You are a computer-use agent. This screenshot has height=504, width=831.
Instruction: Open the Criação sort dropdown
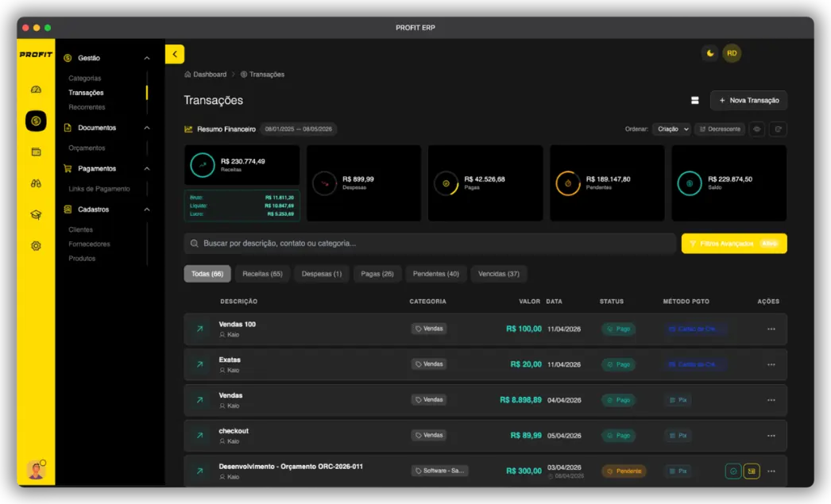point(671,129)
